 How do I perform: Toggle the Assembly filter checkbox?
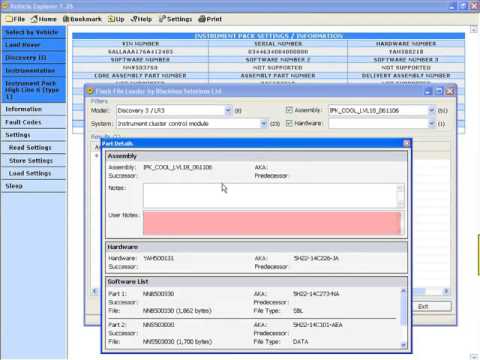(x=289, y=110)
